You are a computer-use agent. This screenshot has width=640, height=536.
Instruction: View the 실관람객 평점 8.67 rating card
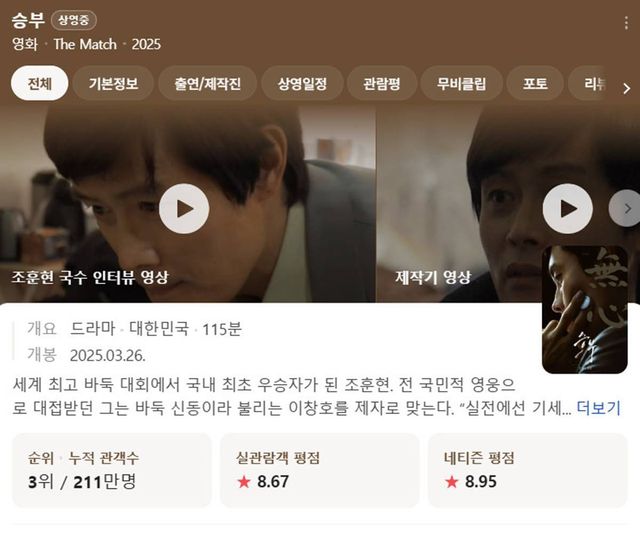click(320, 470)
